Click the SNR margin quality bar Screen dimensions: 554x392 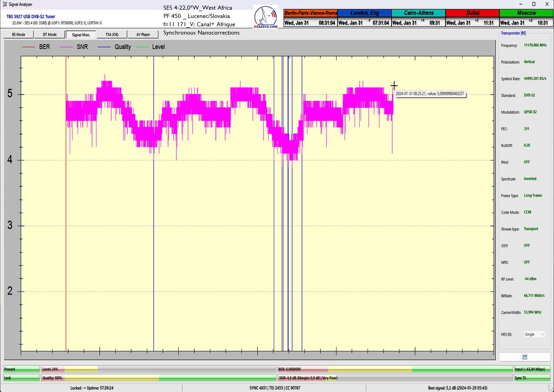pyautogui.click(x=395, y=378)
